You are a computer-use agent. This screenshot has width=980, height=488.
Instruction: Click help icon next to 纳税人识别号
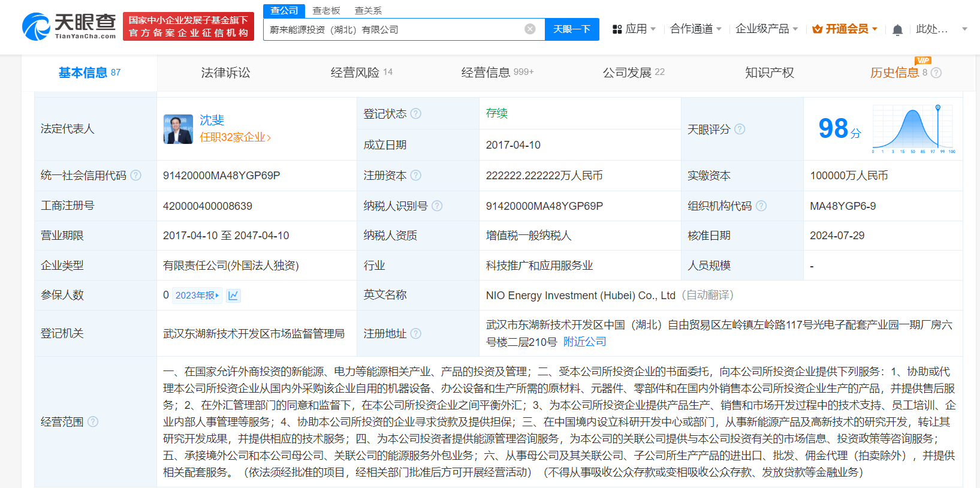click(x=437, y=206)
